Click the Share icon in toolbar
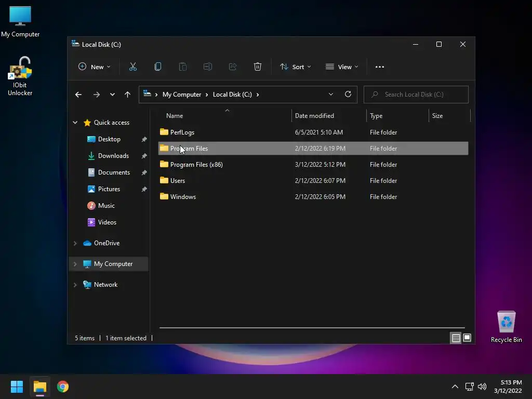532x399 pixels. (x=232, y=67)
